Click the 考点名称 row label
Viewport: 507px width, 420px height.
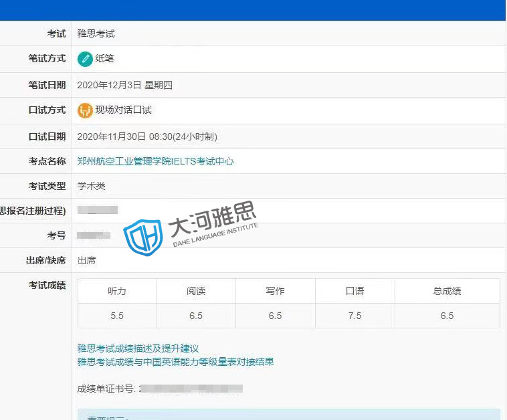click(x=47, y=161)
